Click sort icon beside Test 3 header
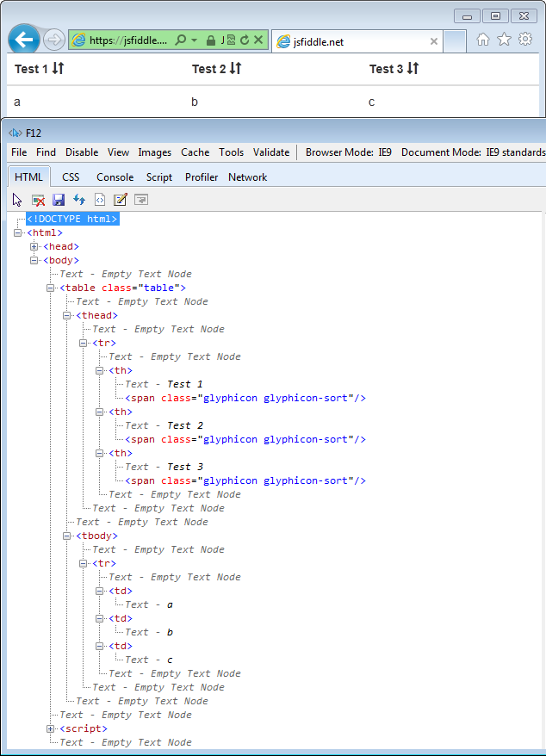The height and width of the screenshot is (756, 546). (x=413, y=69)
